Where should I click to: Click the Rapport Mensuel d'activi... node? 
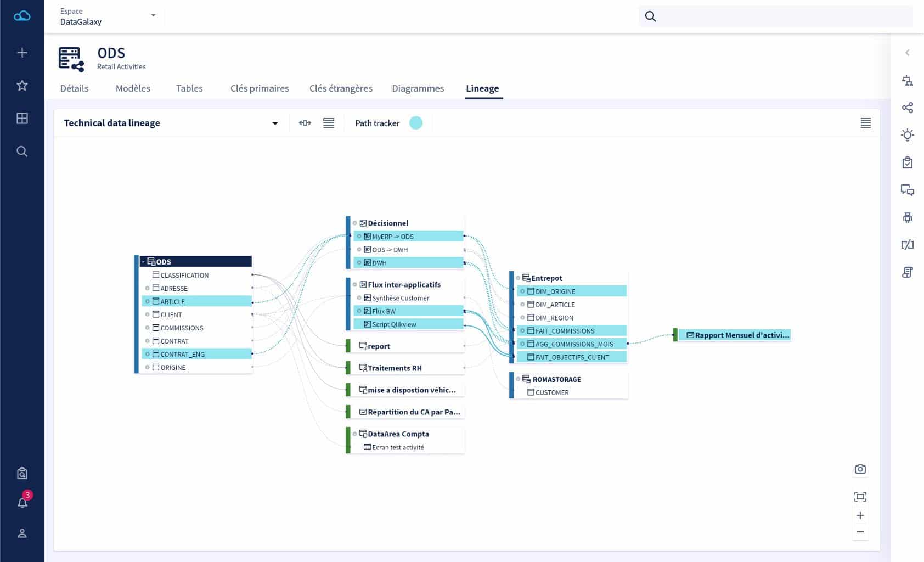(x=735, y=335)
